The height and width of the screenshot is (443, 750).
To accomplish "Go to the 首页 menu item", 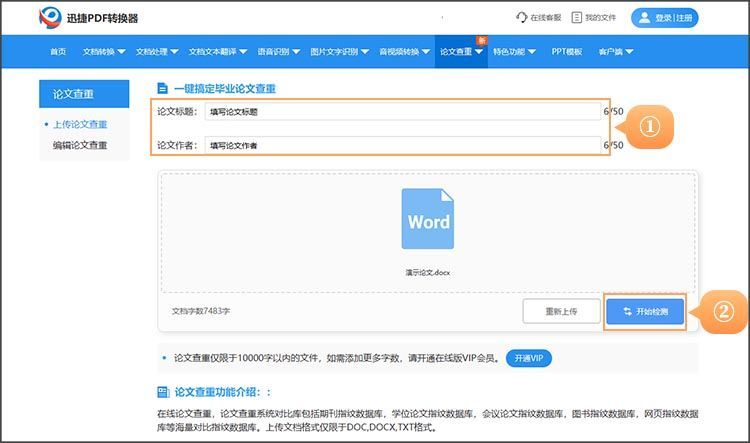I will 58,52.
